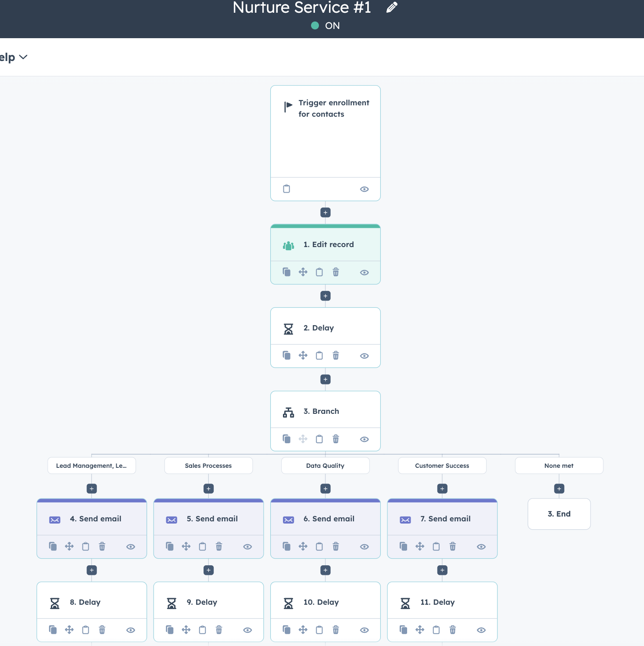Viewport: 644px width, 646px height.
Task: Add action under Sales Processes branch
Action: click(209, 488)
